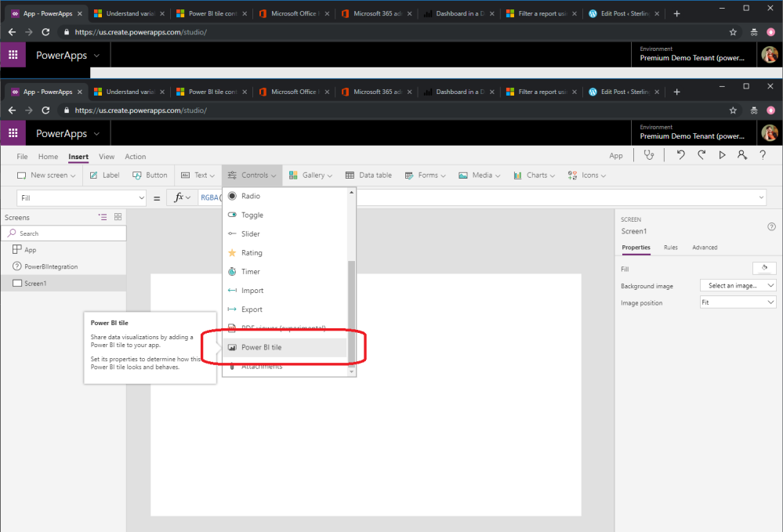Choose Timer in the Controls dropdown
The height and width of the screenshot is (532, 783).
[x=251, y=271]
